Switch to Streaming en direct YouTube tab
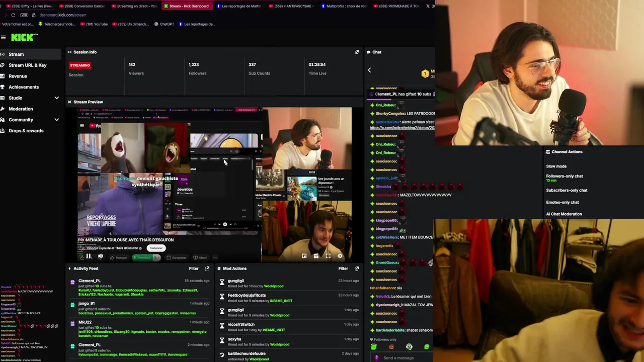The image size is (644, 362). click(x=134, y=6)
